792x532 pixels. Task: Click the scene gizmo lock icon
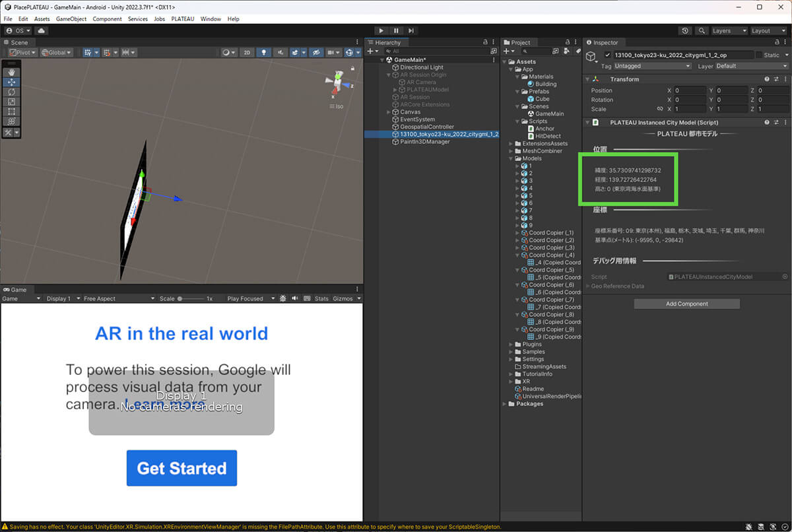tap(353, 68)
